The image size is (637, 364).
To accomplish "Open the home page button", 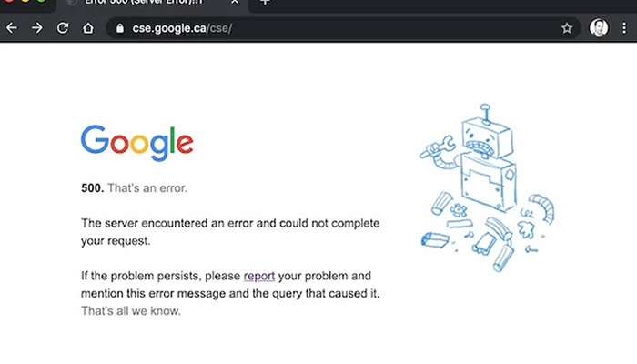I will click(x=88, y=28).
